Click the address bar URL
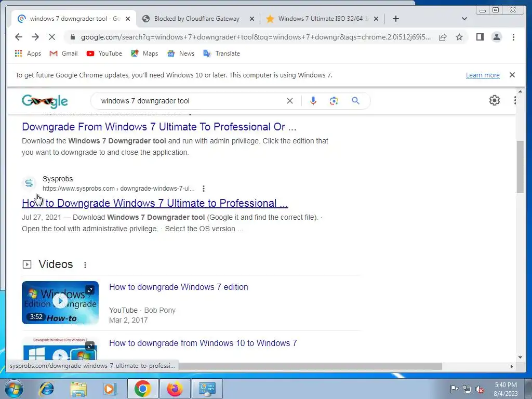This screenshot has width=532, height=399. (256, 37)
